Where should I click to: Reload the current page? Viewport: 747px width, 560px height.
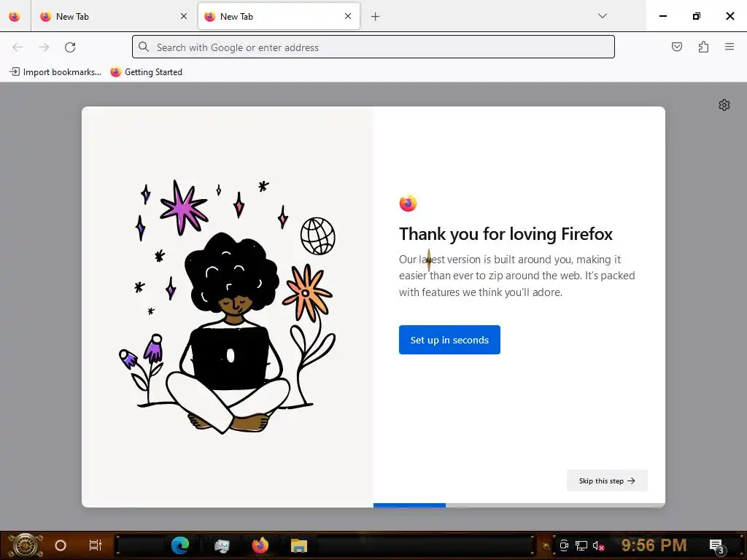pyautogui.click(x=70, y=47)
